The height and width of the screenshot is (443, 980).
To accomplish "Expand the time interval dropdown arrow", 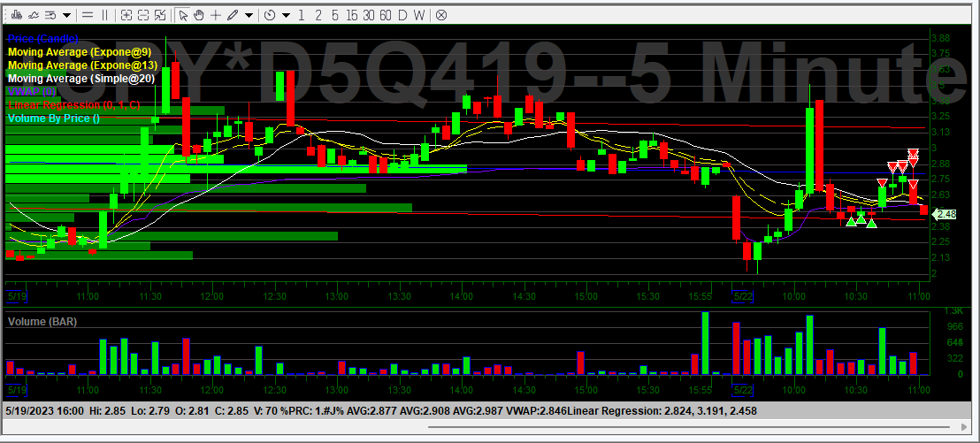I will coord(286,15).
